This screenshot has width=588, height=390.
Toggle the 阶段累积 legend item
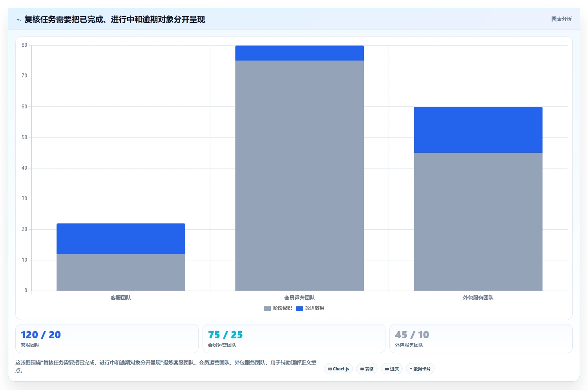[278, 308]
